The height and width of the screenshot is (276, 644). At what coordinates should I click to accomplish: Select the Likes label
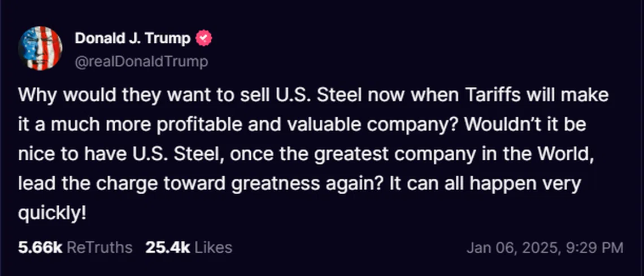214,247
